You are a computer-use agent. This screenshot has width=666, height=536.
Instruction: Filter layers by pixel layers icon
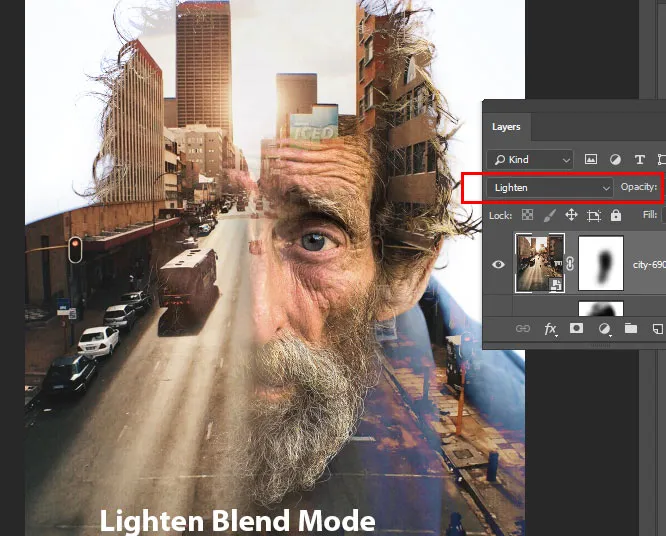pos(591,159)
